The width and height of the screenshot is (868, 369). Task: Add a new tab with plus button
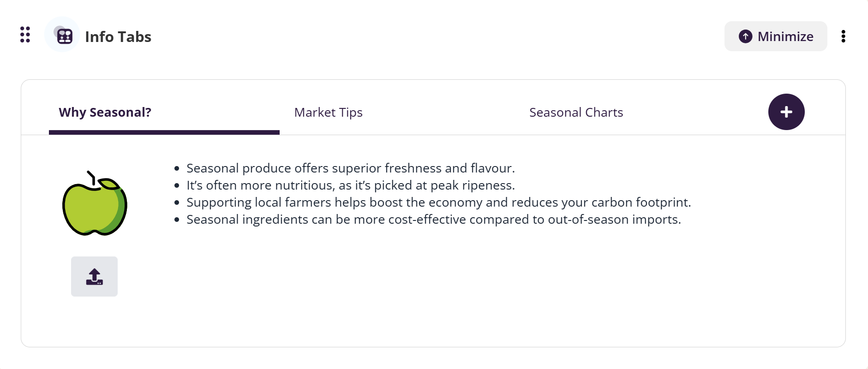point(786,112)
